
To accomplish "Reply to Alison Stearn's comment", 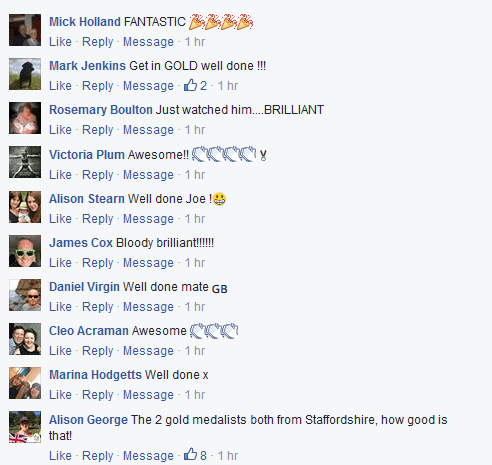I will [x=98, y=219].
